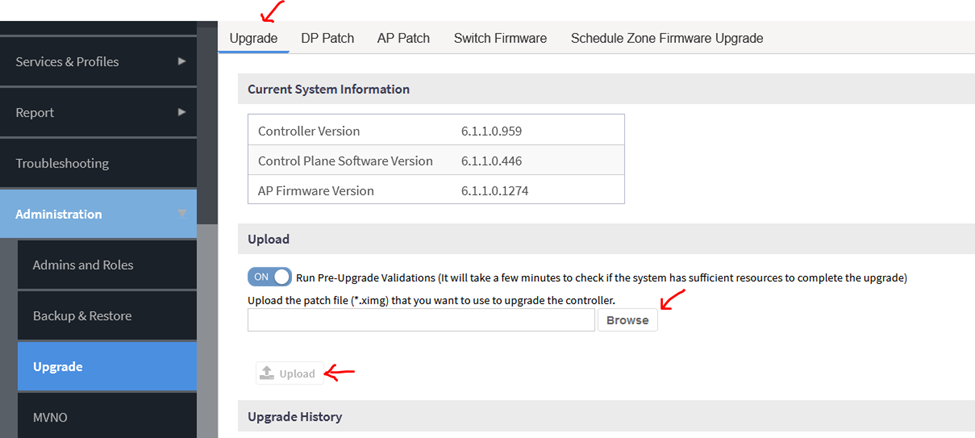Open Schedule Zone Firmware Upgrade tab
The height and width of the screenshot is (438, 975).
pyautogui.click(x=667, y=38)
